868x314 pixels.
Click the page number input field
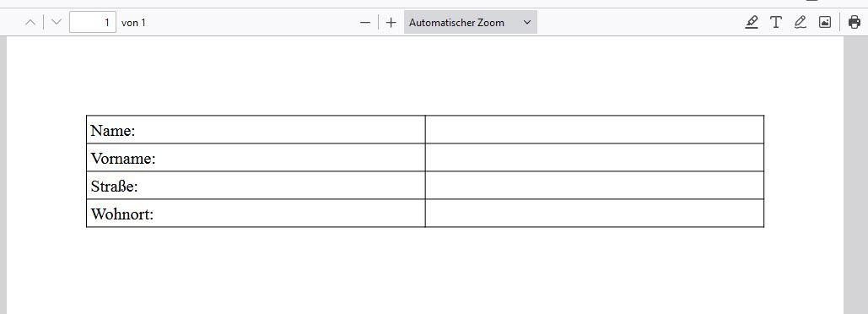[93, 23]
